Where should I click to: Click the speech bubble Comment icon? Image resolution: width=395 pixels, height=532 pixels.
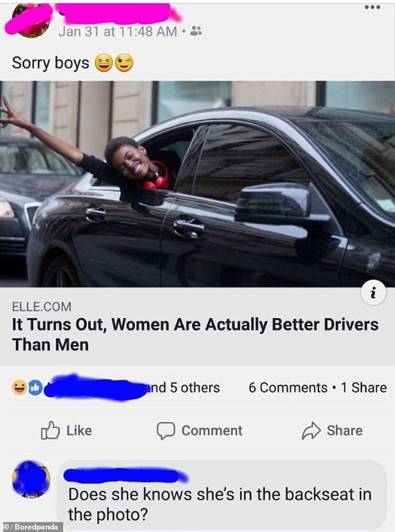[166, 431]
